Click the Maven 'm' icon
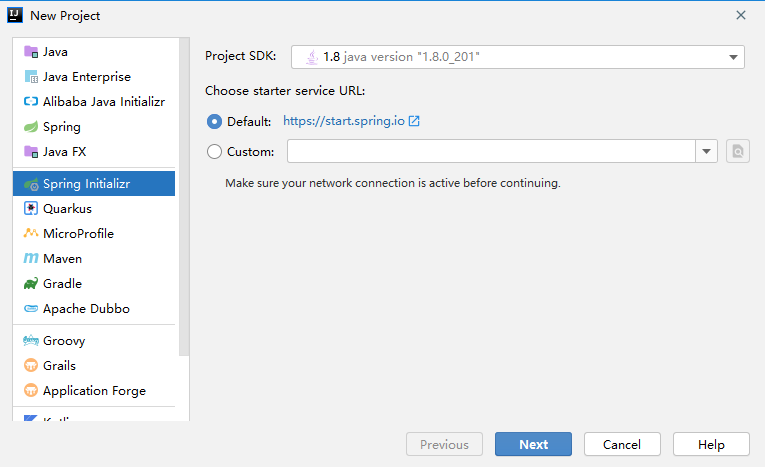The width and height of the screenshot is (765, 467). click(x=30, y=259)
